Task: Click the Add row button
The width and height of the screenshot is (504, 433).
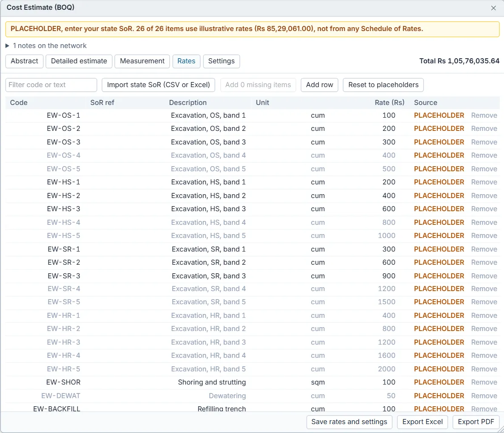Action: (x=319, y=85)
